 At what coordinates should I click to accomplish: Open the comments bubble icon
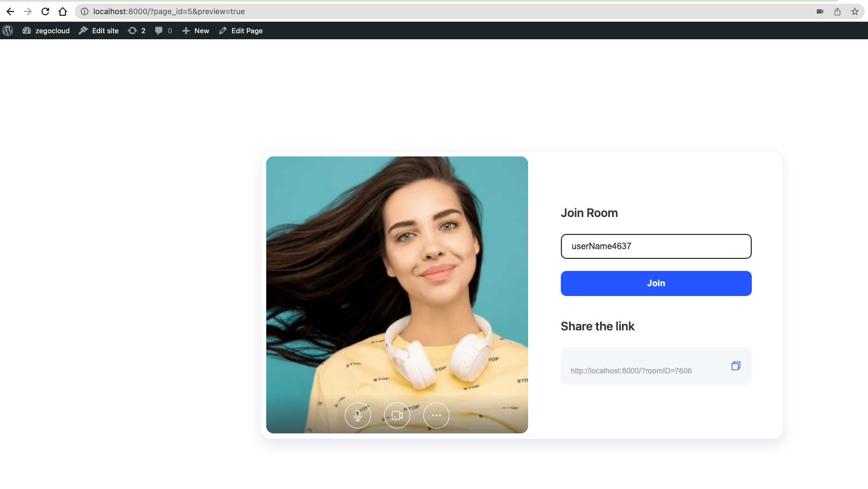pos(163,31)
